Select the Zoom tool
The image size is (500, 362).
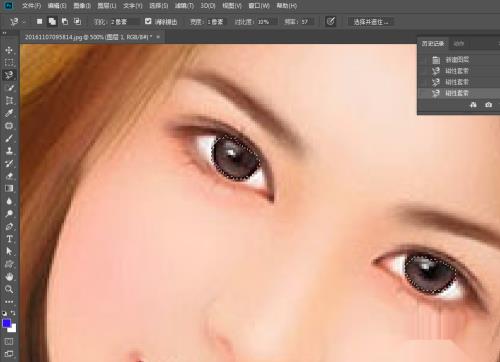tap(9, 289)
